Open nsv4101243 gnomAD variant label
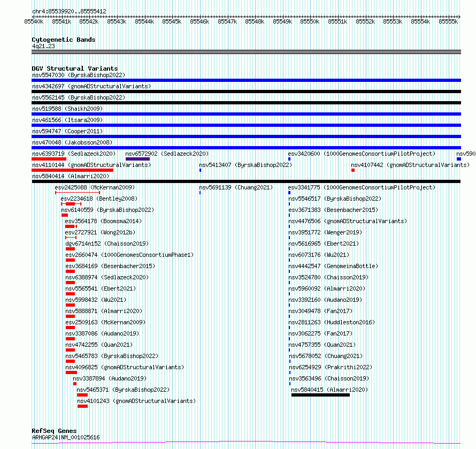The image size is (476, 449). point(136,401)
